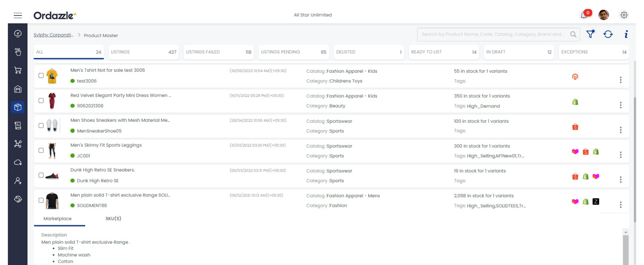The height and width of the screenshot is (265, 644).
Task: Switch to the SKU(S) tab
Action: (x=113, y=219)
